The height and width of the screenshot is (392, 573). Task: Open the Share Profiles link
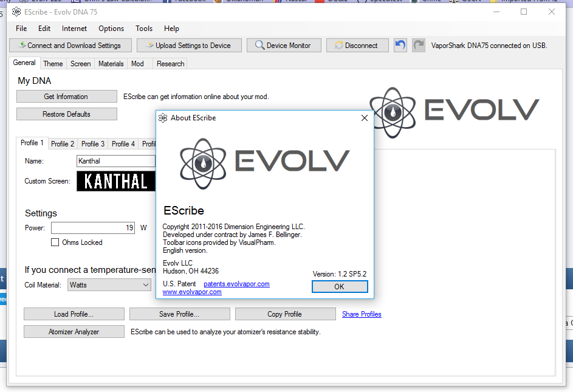(x=362, y=314)
